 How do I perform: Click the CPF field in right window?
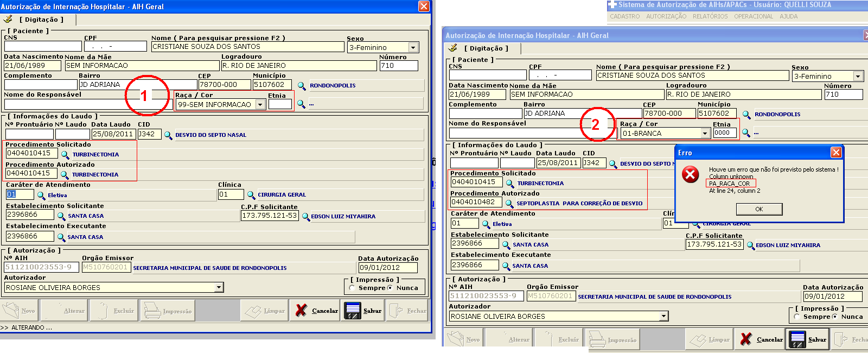[x=560, y=75]
